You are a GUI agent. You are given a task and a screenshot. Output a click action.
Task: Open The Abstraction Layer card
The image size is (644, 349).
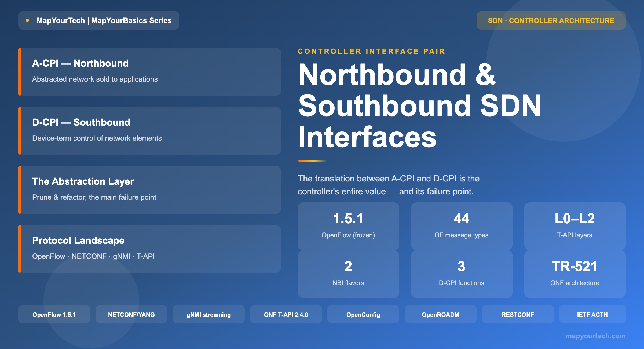click(150, 190)
